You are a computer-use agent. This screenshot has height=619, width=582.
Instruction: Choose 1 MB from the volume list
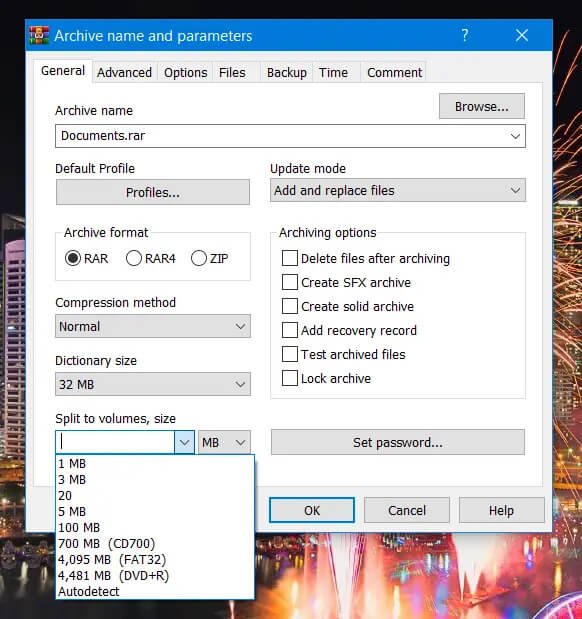[x=155, y=463]
